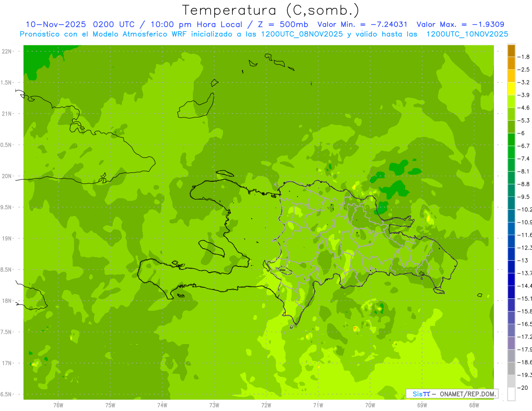This screenshot has width=532, height=411.
Task: Pick the orange swatch between -1.8 and -2.5
Action: tap(511, 63)
